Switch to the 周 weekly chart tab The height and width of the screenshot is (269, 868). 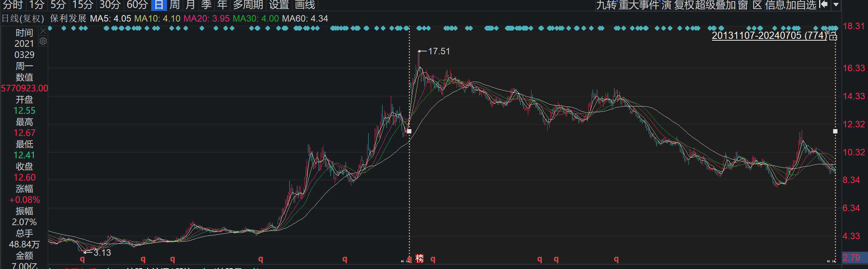click(174, 5)
